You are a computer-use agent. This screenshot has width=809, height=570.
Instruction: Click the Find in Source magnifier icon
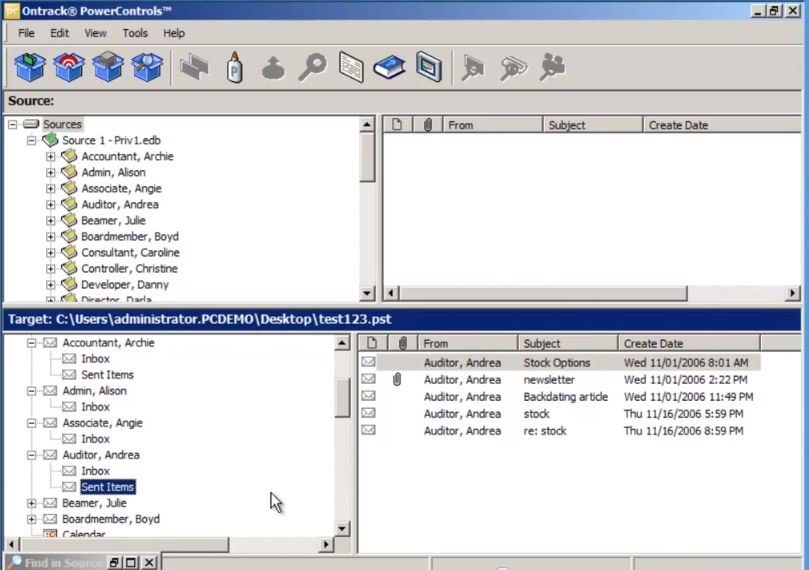(15, 561)
